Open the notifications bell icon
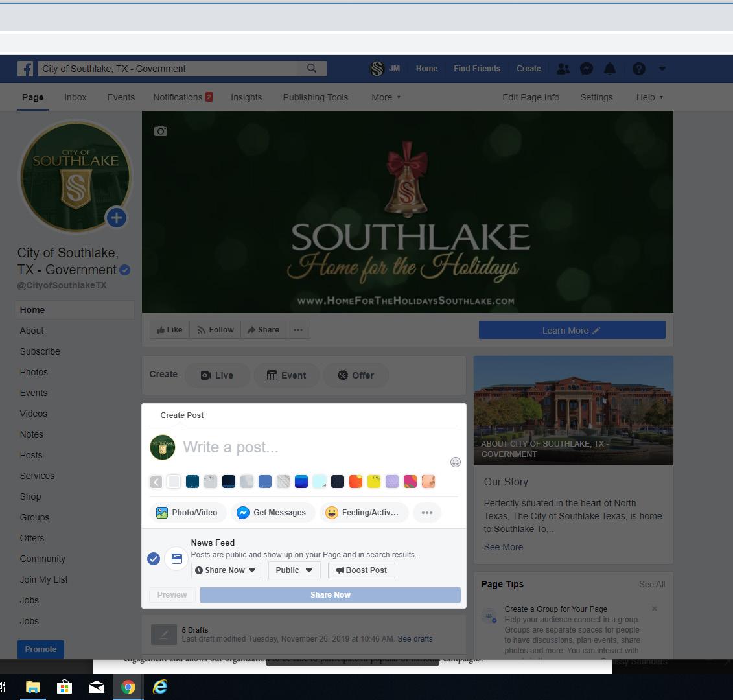 tap(610, 69)
